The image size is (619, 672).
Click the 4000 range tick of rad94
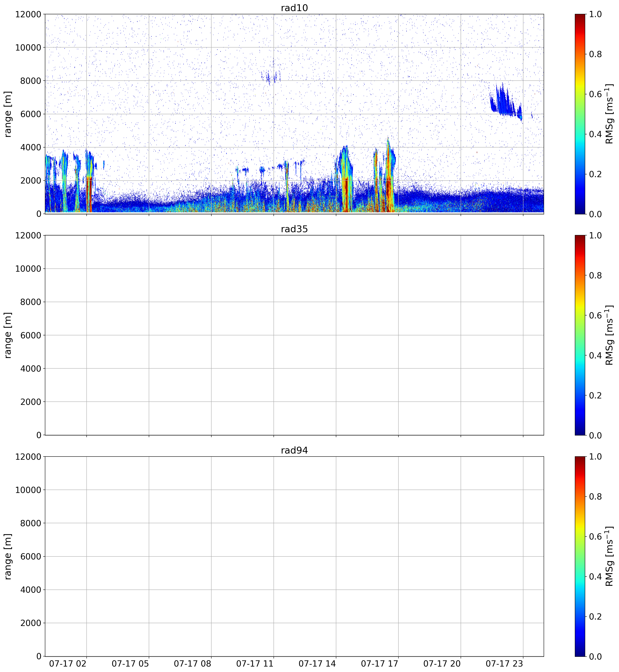31,590
